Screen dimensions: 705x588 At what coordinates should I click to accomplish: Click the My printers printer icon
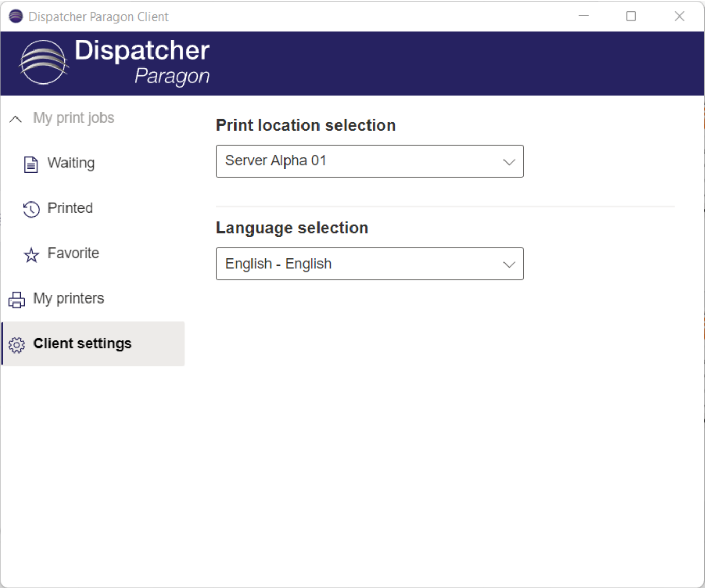point(16,299)
